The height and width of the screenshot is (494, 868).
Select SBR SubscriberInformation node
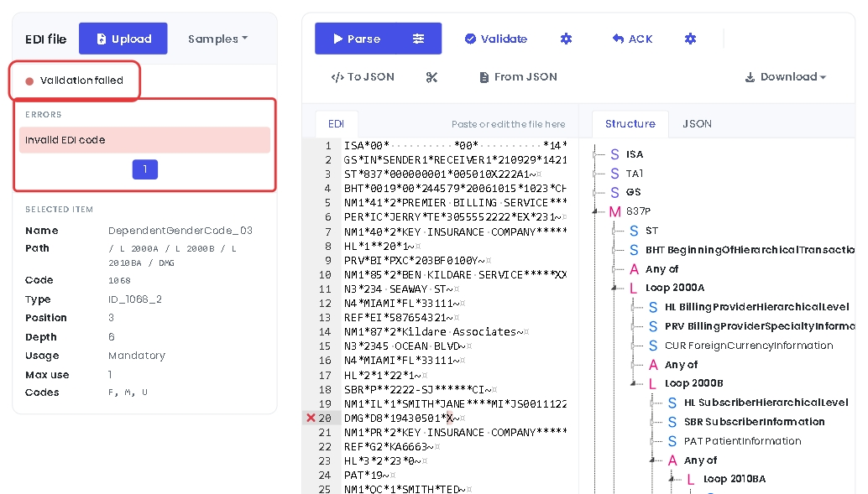[754, 422]
